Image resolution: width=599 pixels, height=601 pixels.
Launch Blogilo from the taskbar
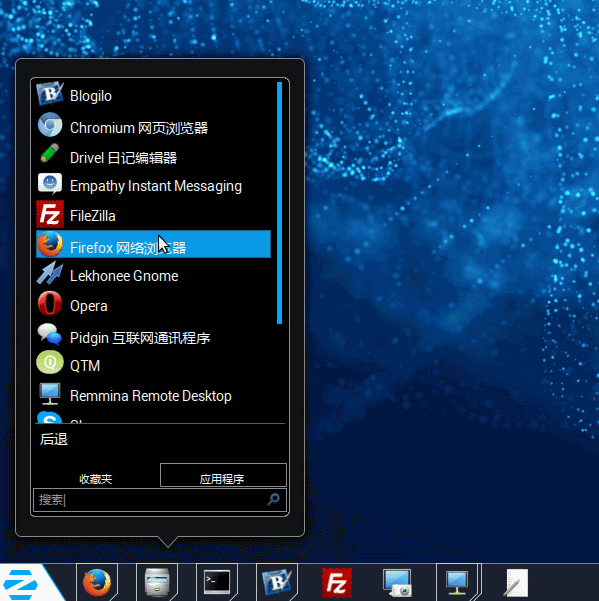point(277,583)
